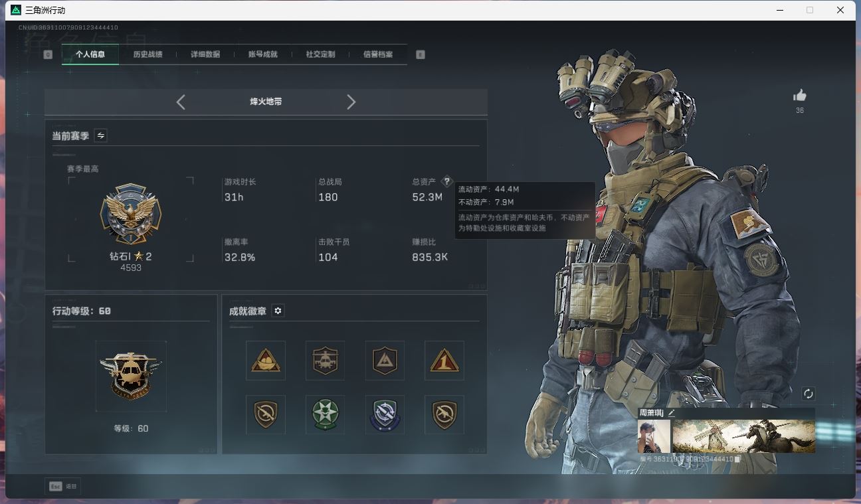Go to previous game mode with left arrow

tap(181, 102)
